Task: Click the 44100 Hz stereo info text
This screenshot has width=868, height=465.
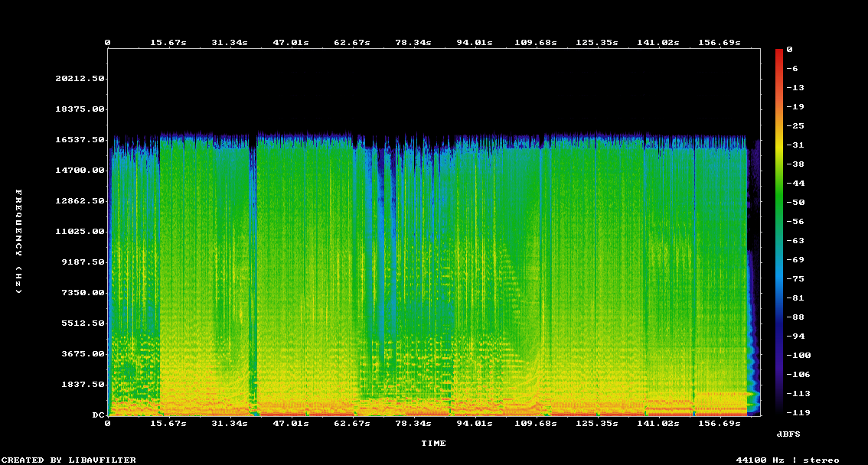Action: point(787,460)
